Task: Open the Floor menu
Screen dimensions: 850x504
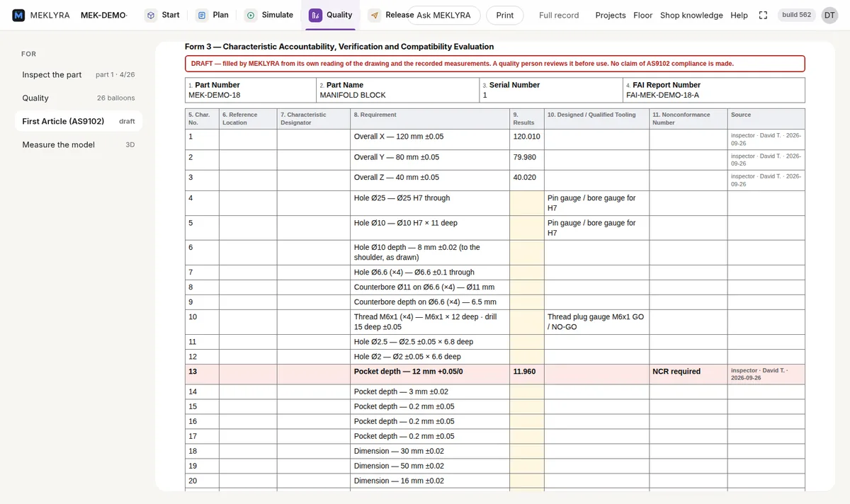Action: click(643, 15)
